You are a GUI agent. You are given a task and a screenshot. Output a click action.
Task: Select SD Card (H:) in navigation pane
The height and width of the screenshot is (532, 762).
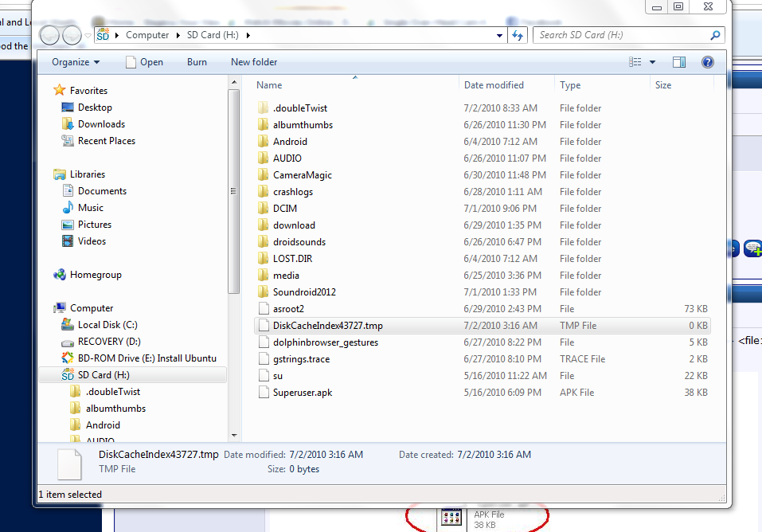tap(104, 375)
